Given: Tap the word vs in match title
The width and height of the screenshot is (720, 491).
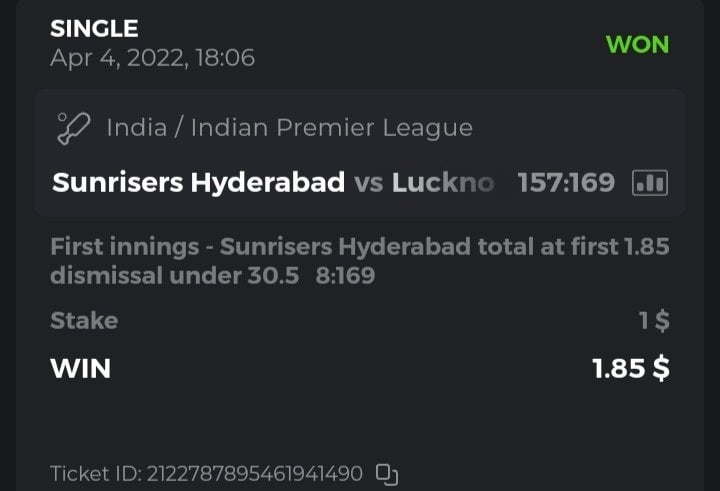Looking at the screenshot, I should pyautogui.click(x=369, y=184).
